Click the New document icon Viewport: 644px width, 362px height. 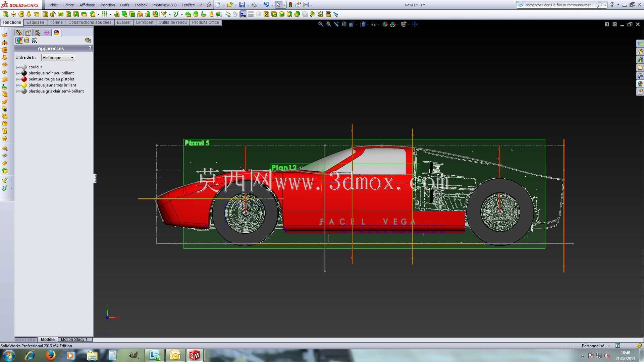(218, 5)
